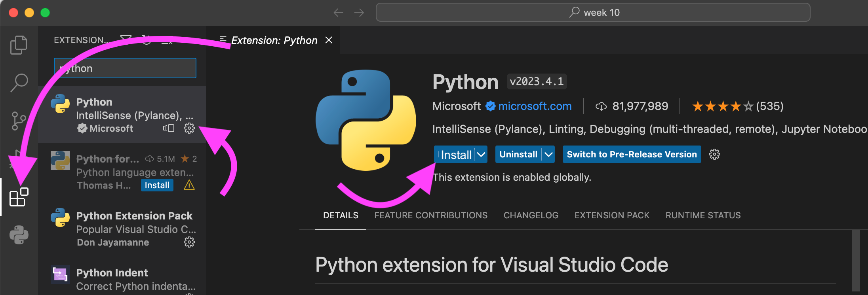Screen dimensions: 868x295
Task: Switch to the Changelog tab
Action: click(531, 215)
